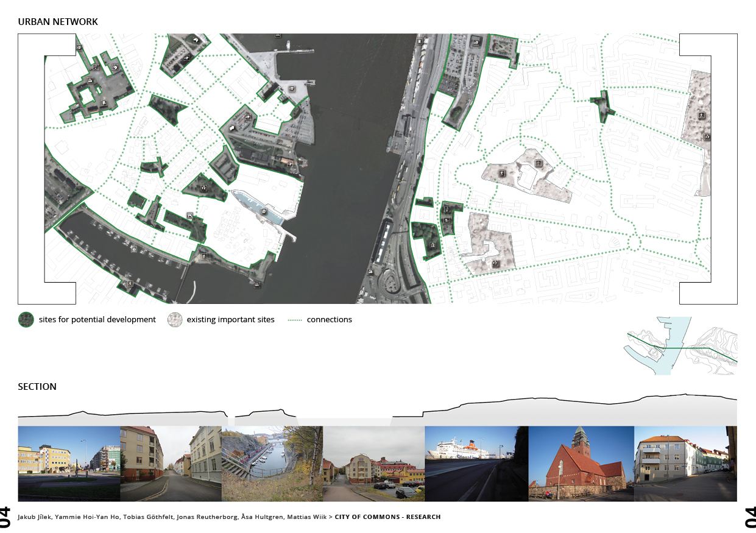Click the walking-figure icon on the right-edge grey site

point(701,115)
